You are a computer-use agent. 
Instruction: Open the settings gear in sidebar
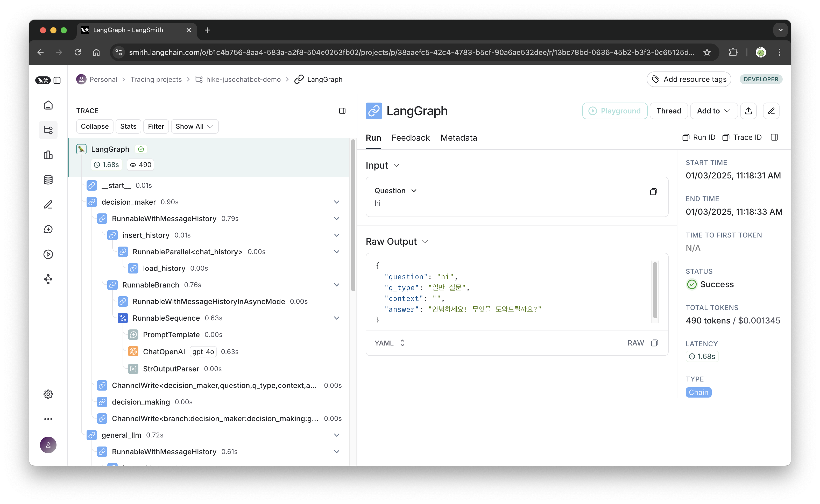point(48,394)
